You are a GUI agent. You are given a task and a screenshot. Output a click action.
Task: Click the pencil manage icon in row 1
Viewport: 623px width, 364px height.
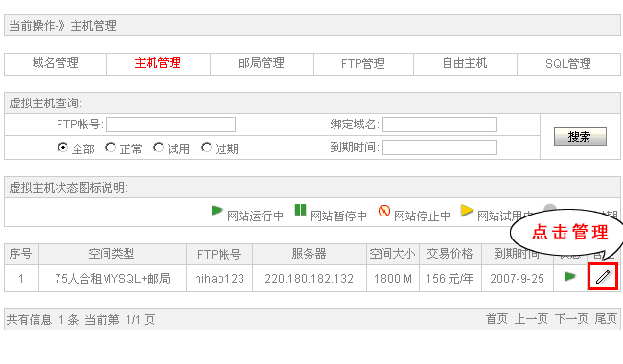pos(602,276)
